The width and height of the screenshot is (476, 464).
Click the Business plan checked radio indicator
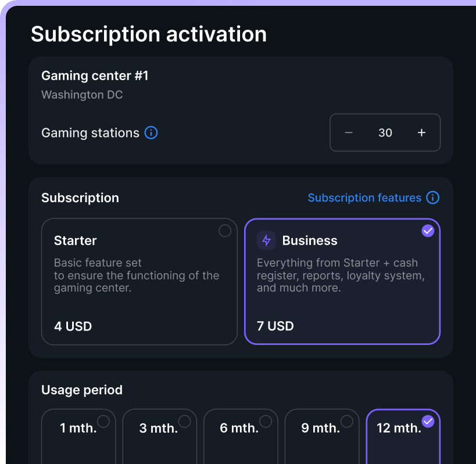(x=428, y=231)
